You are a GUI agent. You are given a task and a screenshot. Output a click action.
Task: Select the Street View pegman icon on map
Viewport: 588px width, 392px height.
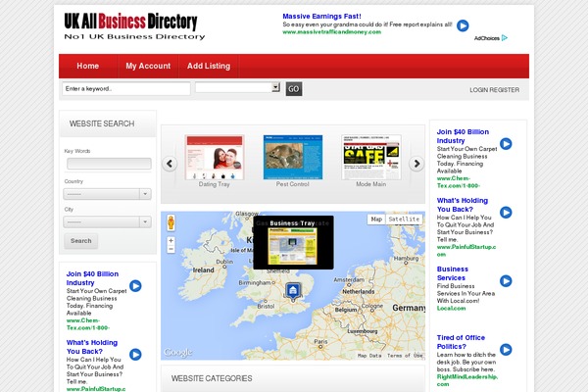pos(171,222)
